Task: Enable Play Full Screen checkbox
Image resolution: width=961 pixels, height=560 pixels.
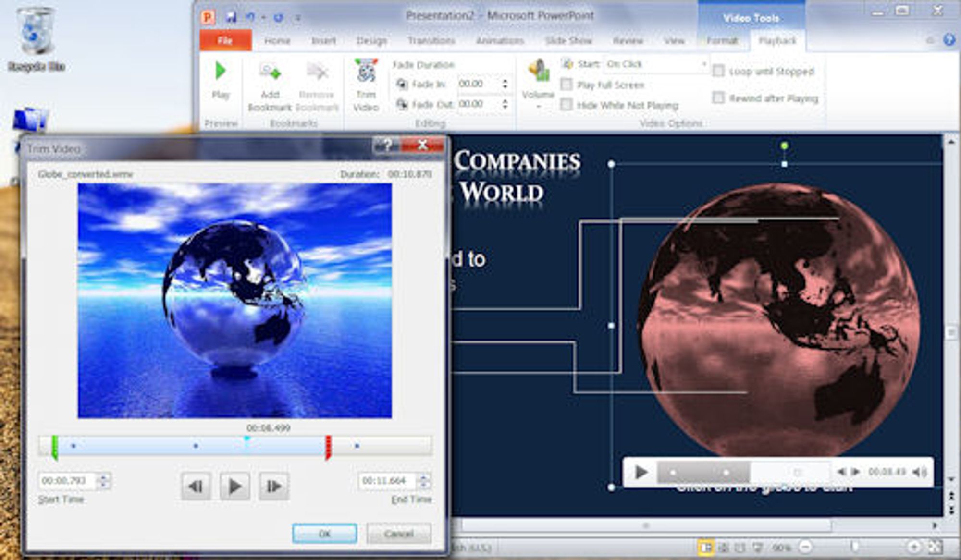Action: pos(567,85)
